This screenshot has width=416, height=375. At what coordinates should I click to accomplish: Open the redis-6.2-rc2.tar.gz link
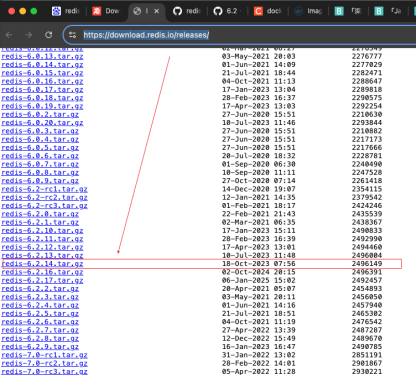(44, 198)
